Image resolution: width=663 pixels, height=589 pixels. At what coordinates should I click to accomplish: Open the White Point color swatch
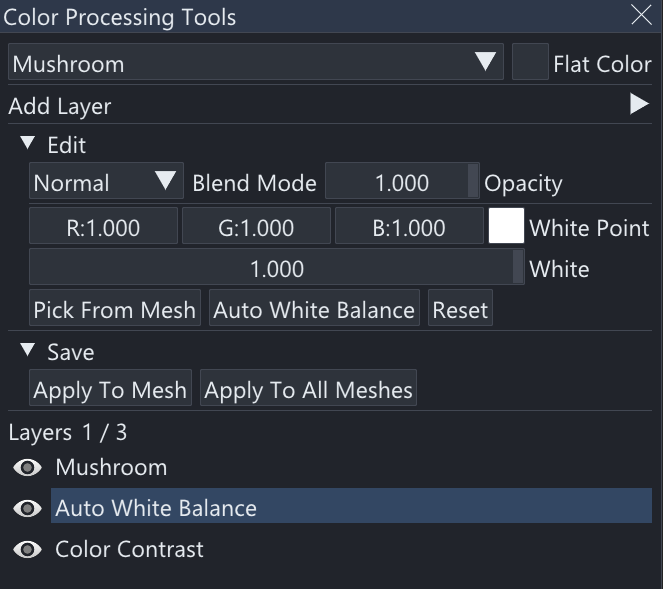tap(506, 227)
